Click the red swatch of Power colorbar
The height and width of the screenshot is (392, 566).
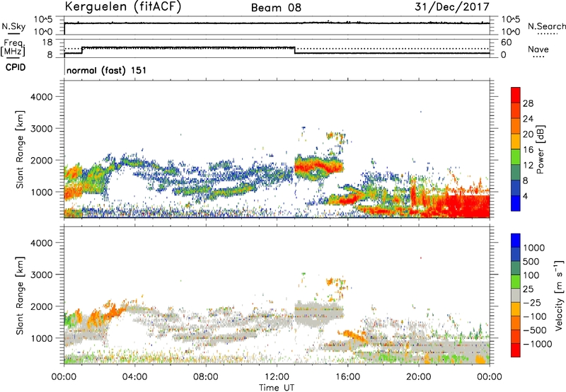point(516,93)
